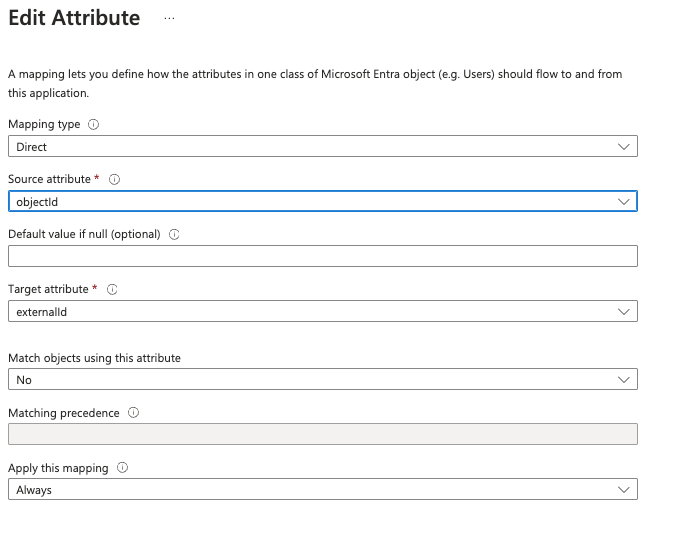Click the info icon beside Apply this mapping
The height and width of the screenshot is (553, 683).
pos(122,468)
